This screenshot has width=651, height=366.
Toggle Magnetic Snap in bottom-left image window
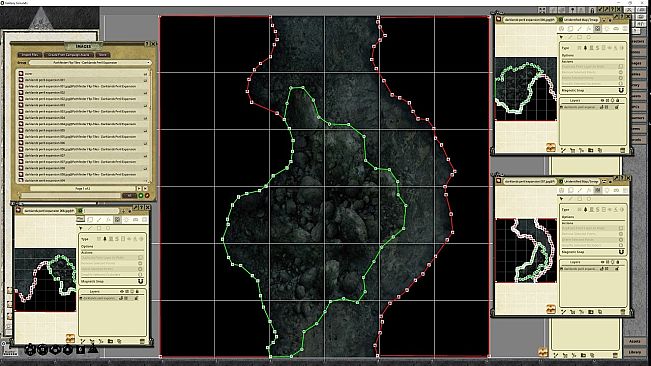pos(141,281)
